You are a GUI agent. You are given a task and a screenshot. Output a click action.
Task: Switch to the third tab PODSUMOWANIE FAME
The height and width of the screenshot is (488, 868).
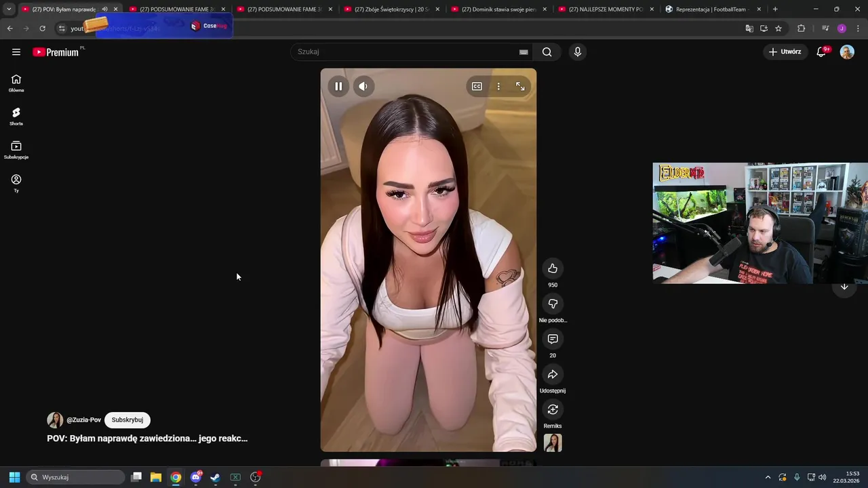pyautogui.click(x=285, y=9)
